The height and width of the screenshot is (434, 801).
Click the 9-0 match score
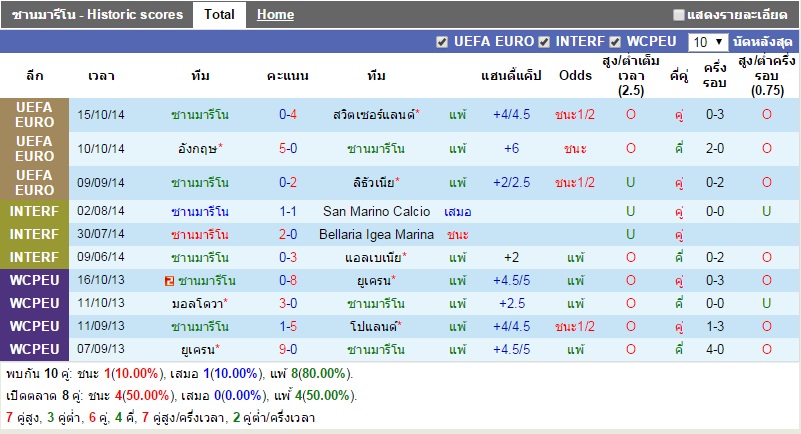288,349
